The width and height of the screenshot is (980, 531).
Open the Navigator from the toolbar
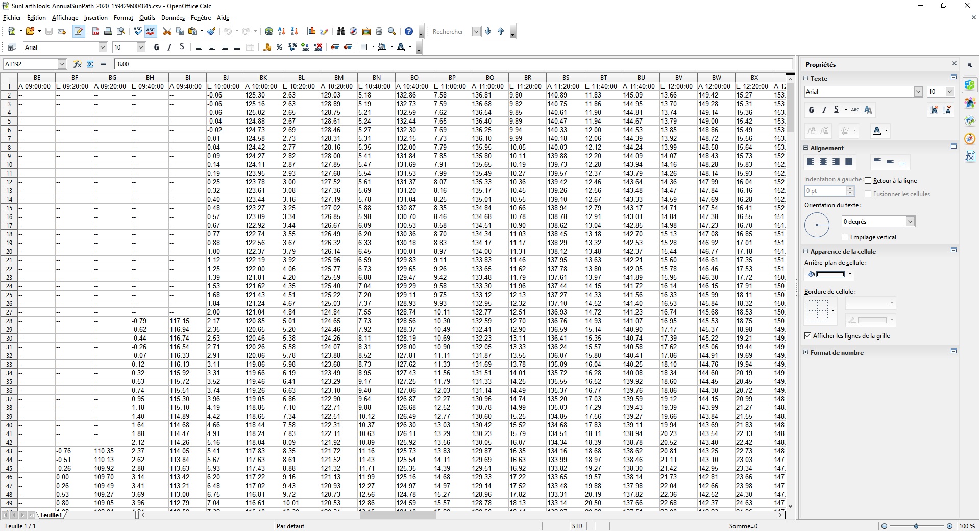click(353, 31)
